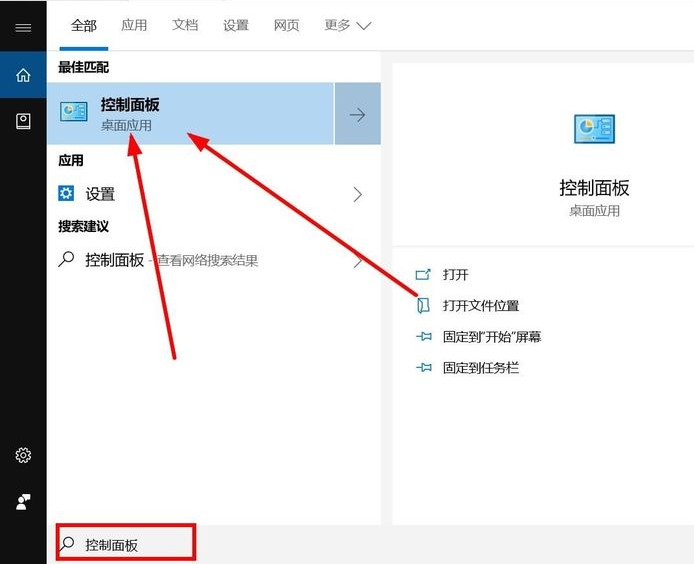Select the Home icon in sidebar
The height and width of the screenshot is (564, 694).
23,75
